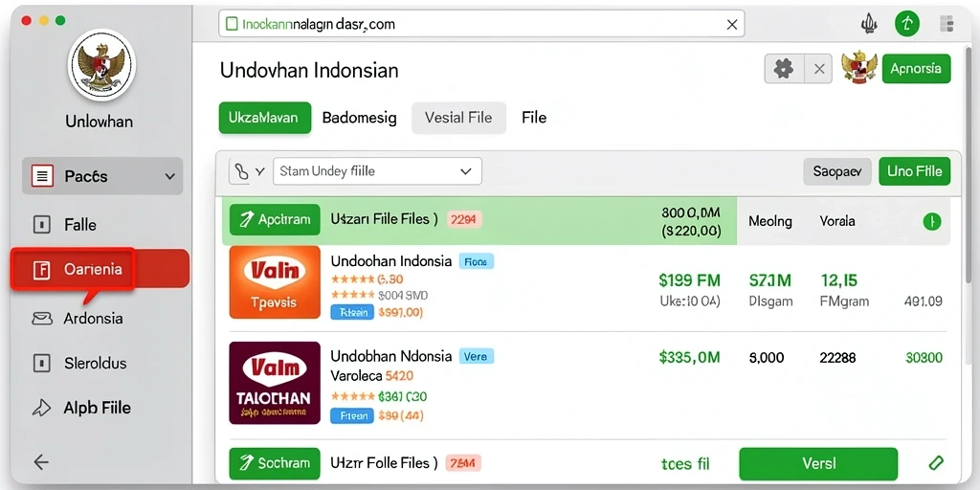This screenshot has width=980, height=490.
Task: Open the Stam Undey fiille combo box
Action: [x=377, y=171]
